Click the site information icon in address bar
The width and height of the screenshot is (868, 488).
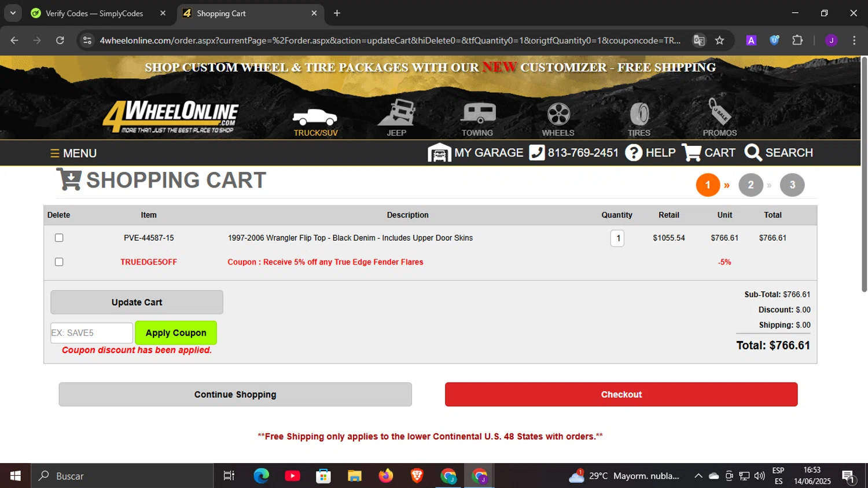point(87,41)
